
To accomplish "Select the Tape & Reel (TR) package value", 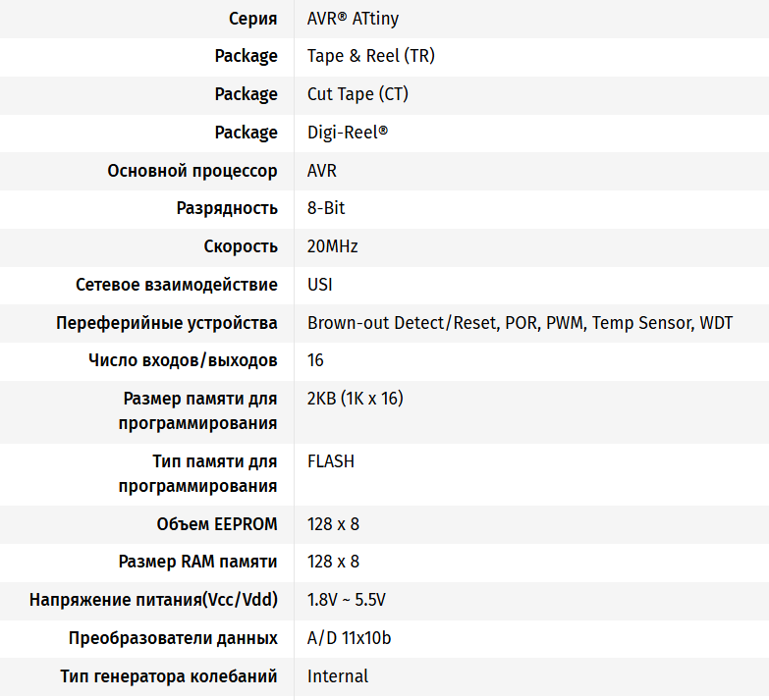I will click(x=370, y=56).
